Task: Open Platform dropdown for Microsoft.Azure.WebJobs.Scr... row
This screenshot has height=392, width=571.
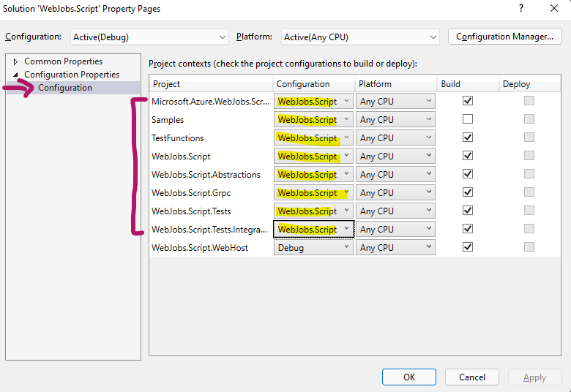Action: pos(395,101)
